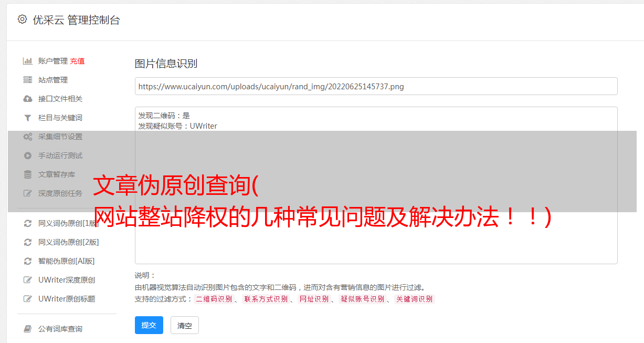Click the book icon beside 公有词库查询
This screenshot has width=644, height=343.
click(28, 329)
